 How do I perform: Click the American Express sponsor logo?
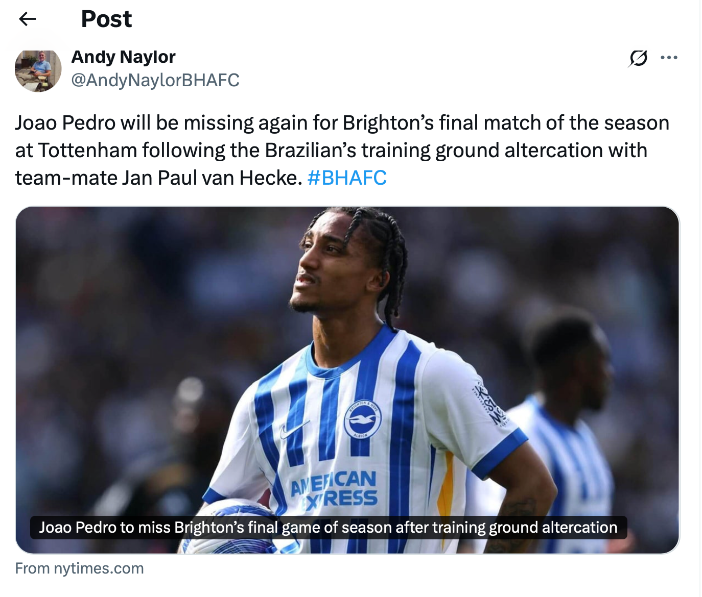(333, 490)
